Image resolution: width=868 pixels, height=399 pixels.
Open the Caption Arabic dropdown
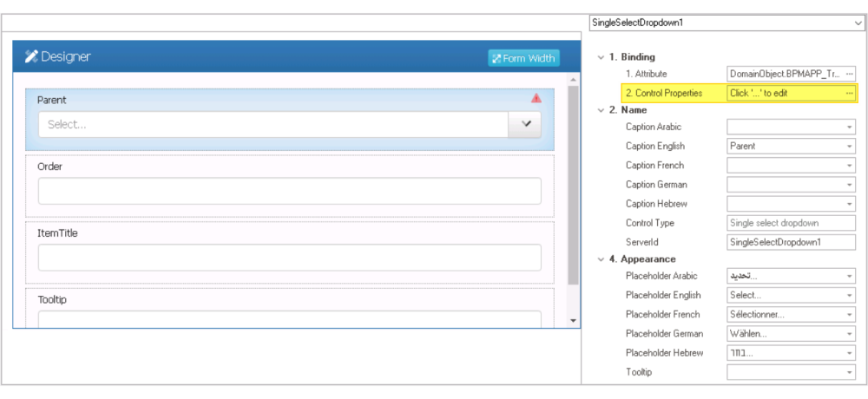(850, 128)
